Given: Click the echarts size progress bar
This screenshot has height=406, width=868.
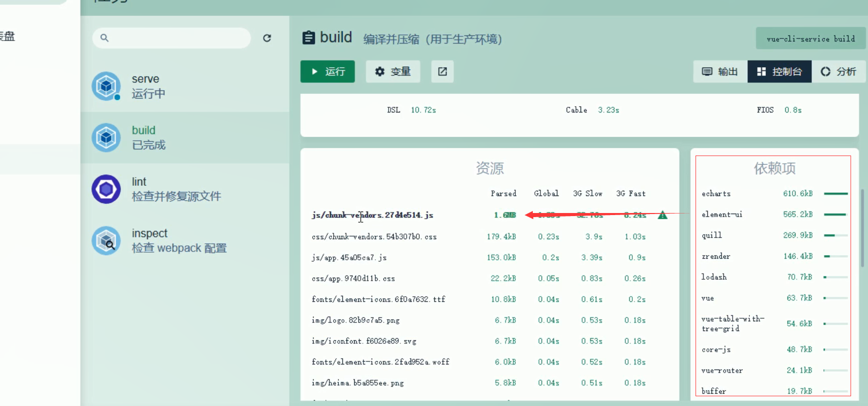Looking at the screenshot, I should [836, 194].
